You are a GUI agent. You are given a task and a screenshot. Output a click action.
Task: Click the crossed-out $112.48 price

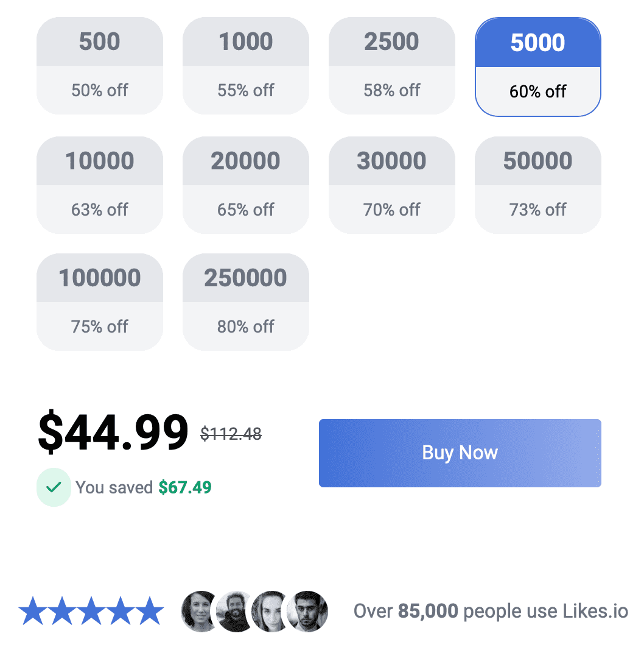coord(232,434)
